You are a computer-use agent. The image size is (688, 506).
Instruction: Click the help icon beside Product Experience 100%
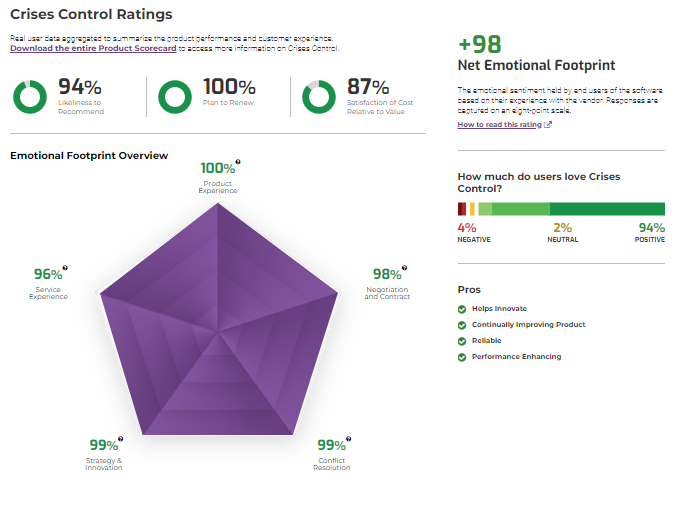(238, 161)
